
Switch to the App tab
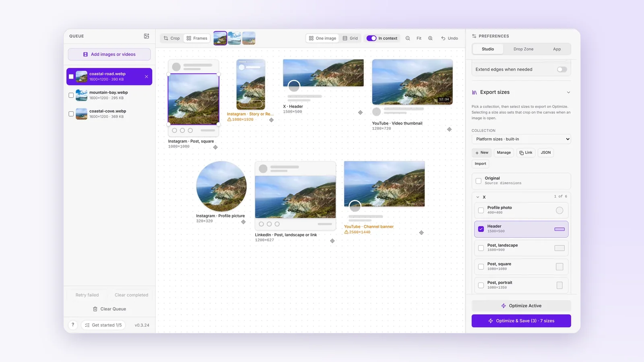557,49
